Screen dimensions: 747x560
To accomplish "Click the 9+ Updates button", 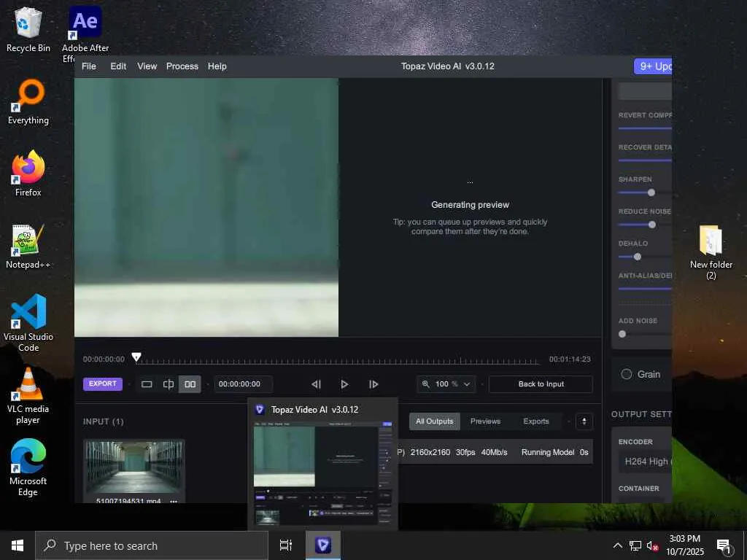I will click(x=653, y=66).
